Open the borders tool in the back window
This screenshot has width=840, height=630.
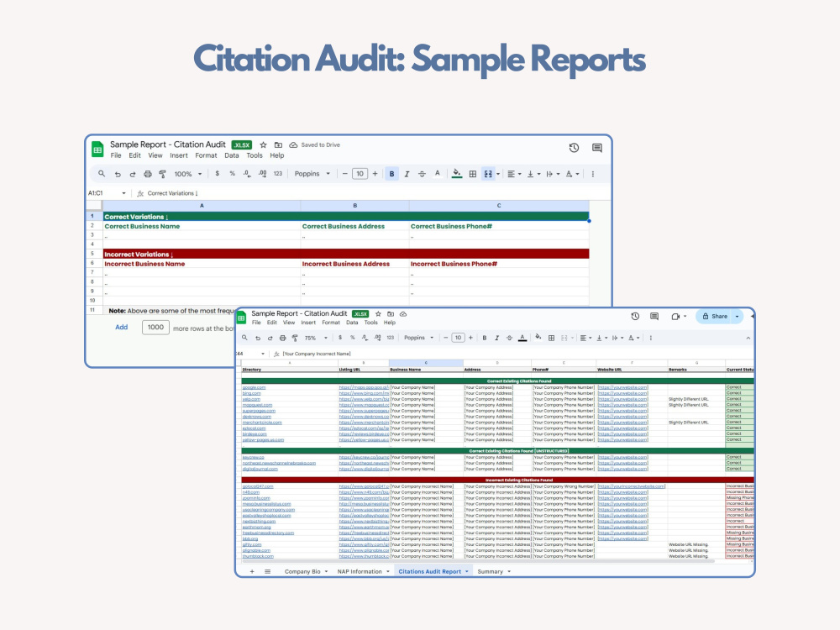472,174
